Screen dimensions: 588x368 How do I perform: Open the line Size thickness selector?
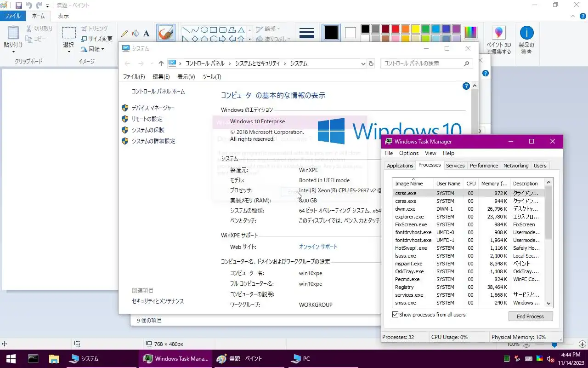306,33
